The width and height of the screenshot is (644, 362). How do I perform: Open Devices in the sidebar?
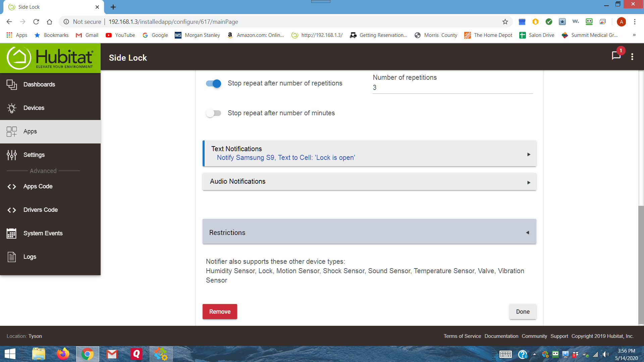(50, 108)
